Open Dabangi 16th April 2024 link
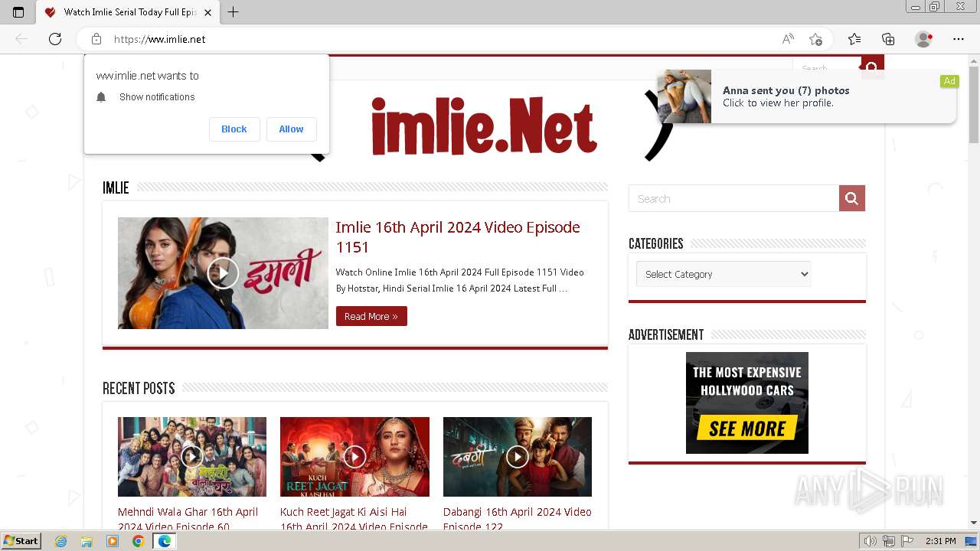The height and width of the screenshot is (551, 980). (x=518, y=518)
